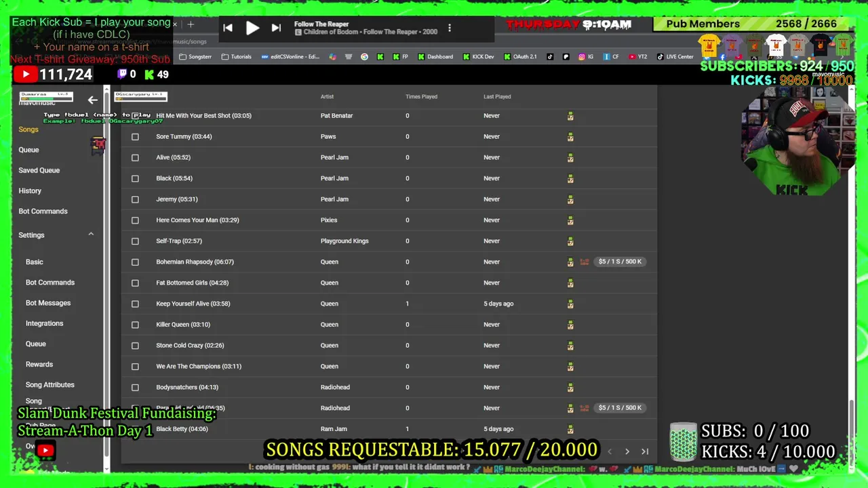Screen dimensions: 868x488
Task: Click character icon in Keep Yourself Alive row
Action: coord(570,304)
